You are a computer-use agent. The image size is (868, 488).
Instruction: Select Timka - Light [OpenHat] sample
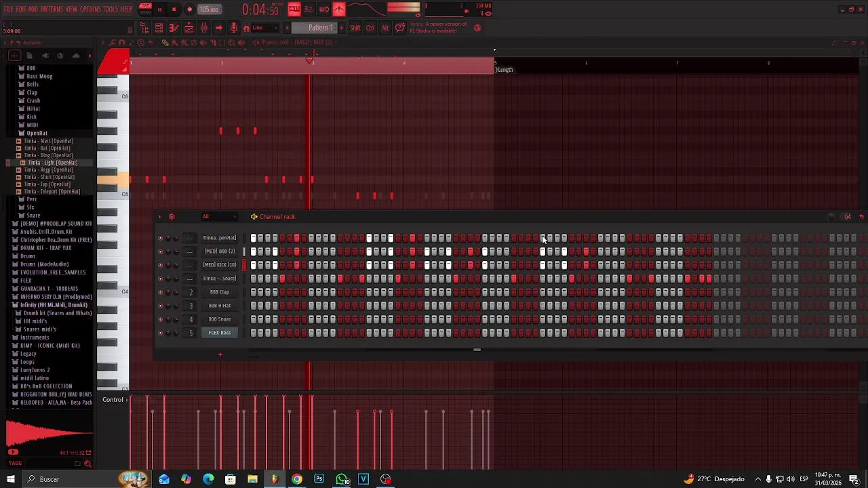pos(52,163)
